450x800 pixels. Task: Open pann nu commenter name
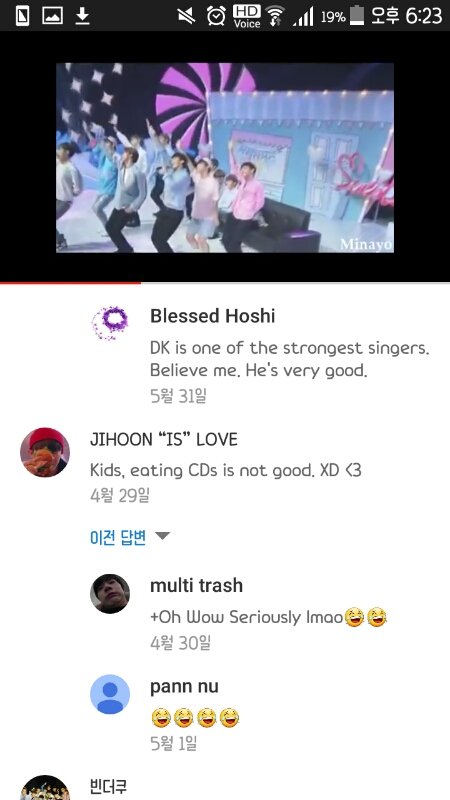pos(184,686)
